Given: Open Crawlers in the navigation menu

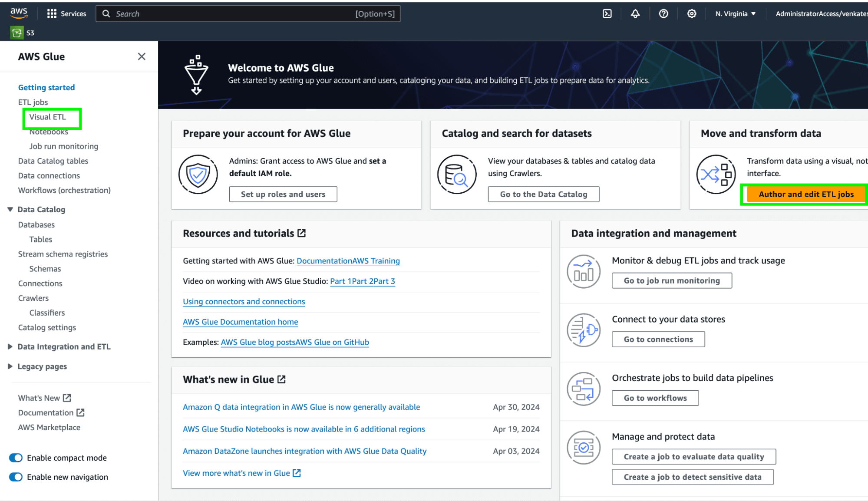Looking at the screenshot, I should 33,298.
